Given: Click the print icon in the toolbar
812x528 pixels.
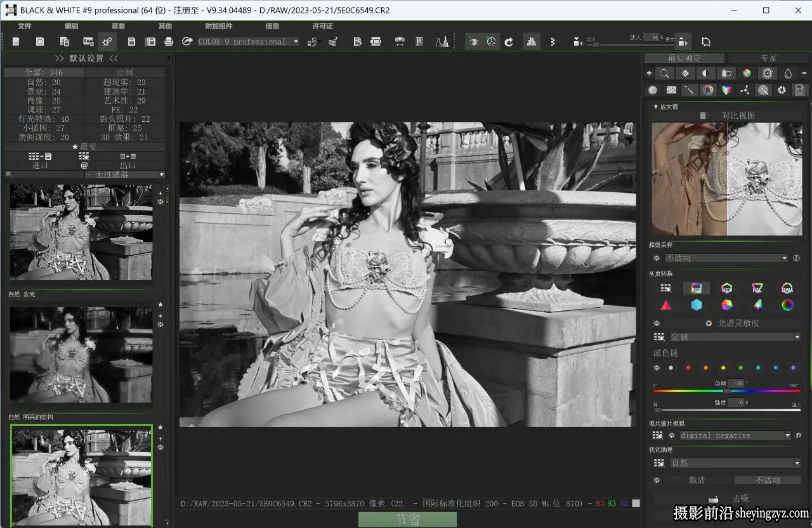Looking at the screenshot, I should click(169, 41).
